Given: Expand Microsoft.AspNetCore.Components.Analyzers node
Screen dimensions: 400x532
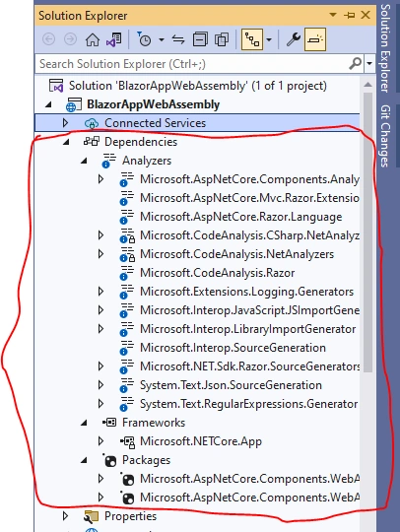Looking at the screenshot, I should [100, 179].
